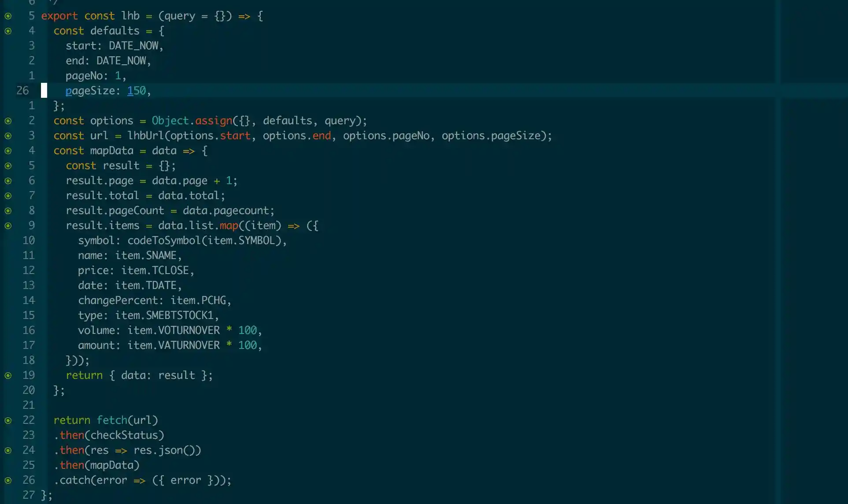Viewport: 848px width, 504px height.
Task: Click the 'fetch' call name
Action: tap(112, 420)
